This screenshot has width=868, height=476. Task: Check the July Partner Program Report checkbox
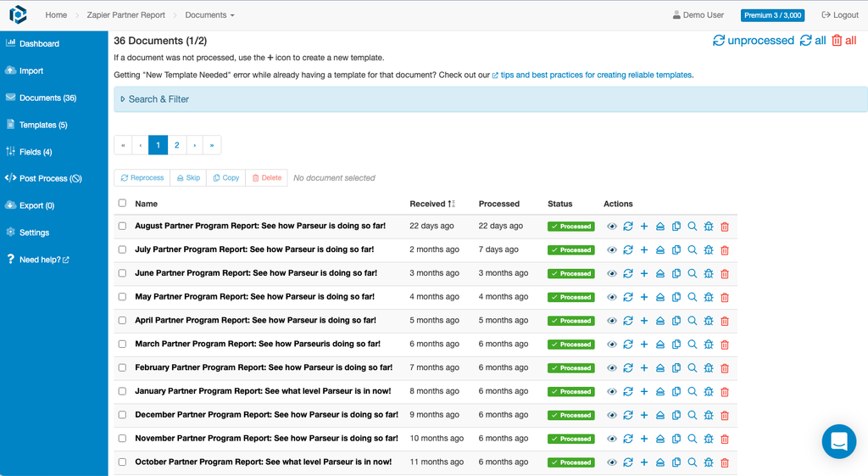click(122, 249)
